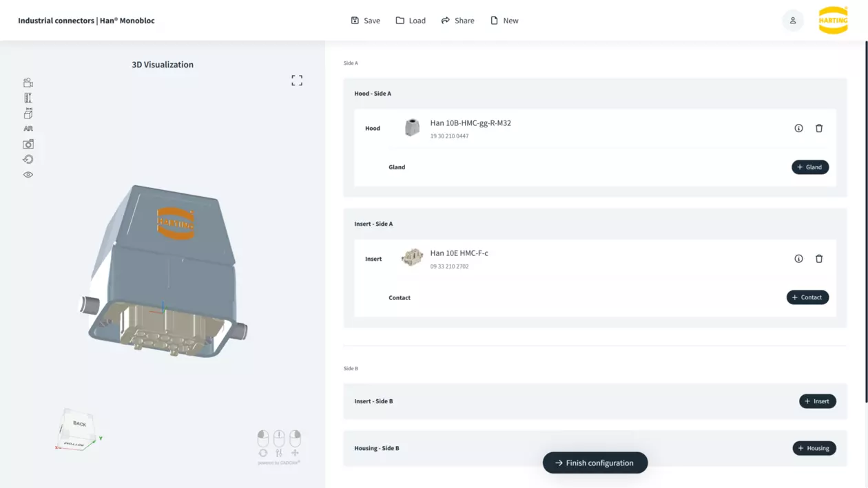Click the hood product thumbnail
Image resolution: width=868 pixels, height=488 pixels.
click(412, 128)
